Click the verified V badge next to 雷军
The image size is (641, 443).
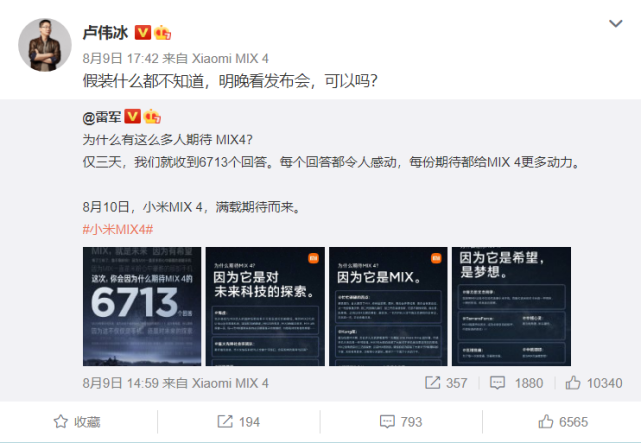tap(132, 117)
